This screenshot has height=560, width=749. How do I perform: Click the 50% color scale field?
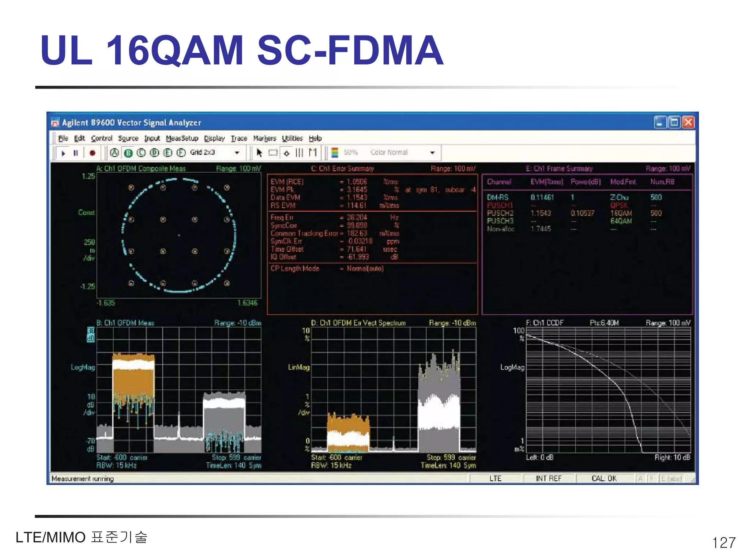tap(351, 153)
